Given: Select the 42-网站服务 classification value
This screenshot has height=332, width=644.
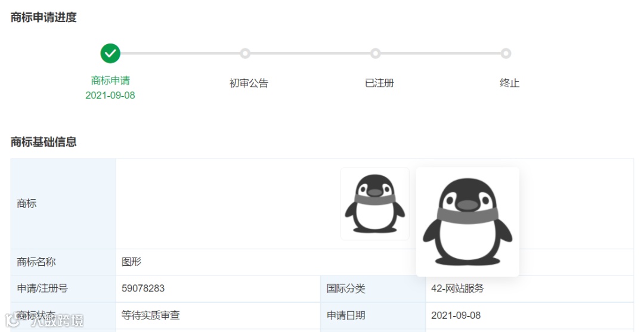Looking at the screenshot, I should click(457, 288).
